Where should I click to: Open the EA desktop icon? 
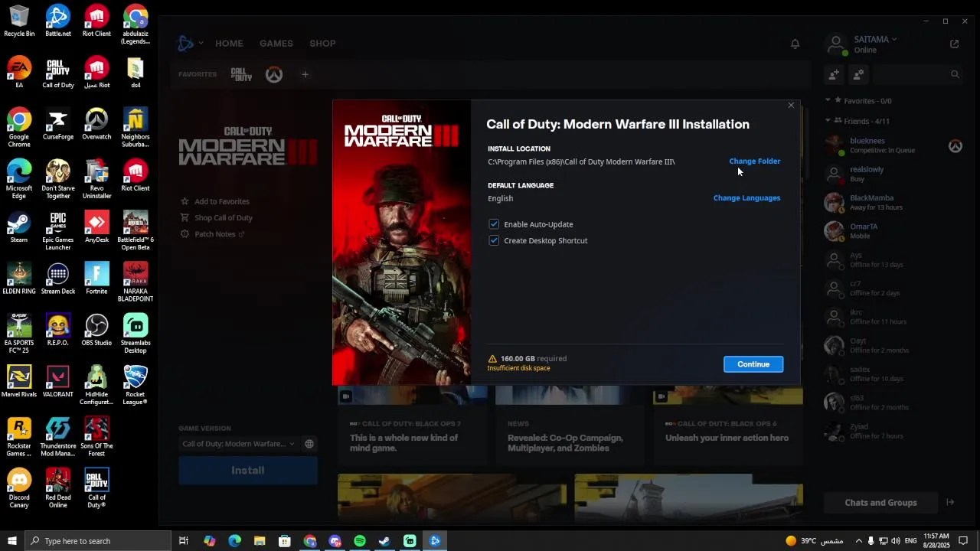pos(19,72)
